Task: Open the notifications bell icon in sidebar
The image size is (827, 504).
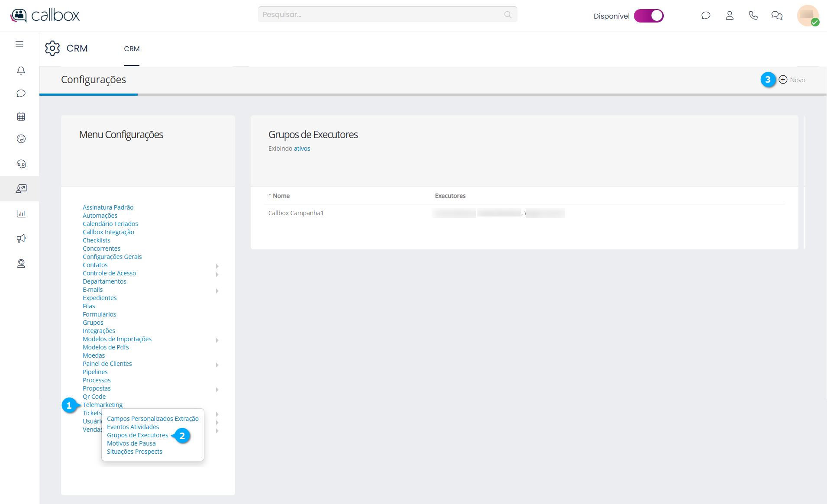Action: pyautogui.click(x=21, y=70)
